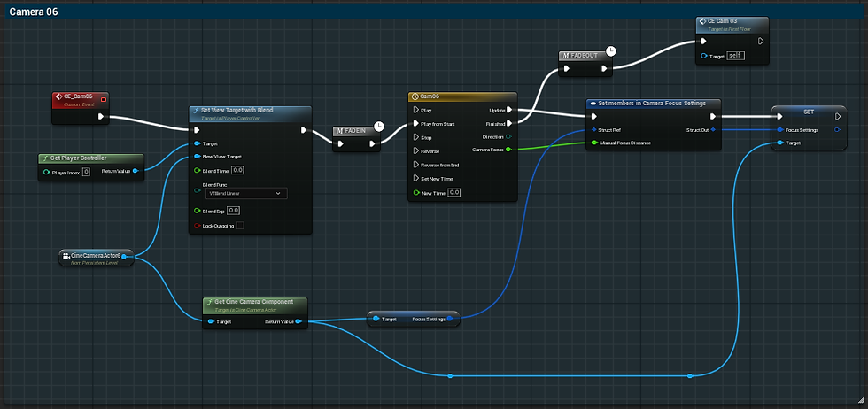The width and height of the screenshot is (868, 409).
Task: Click the Manual Focus Distance input pin
Action: pos(594,143)
